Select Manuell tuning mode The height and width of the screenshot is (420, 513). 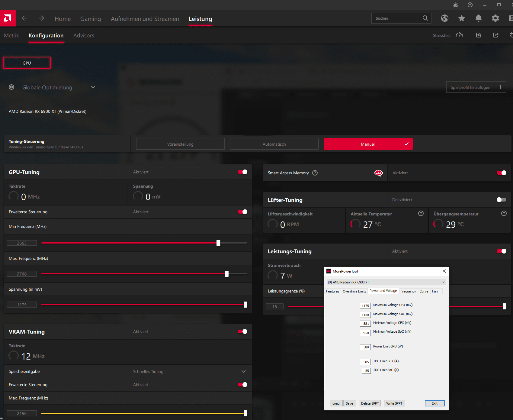click(368, 144)
